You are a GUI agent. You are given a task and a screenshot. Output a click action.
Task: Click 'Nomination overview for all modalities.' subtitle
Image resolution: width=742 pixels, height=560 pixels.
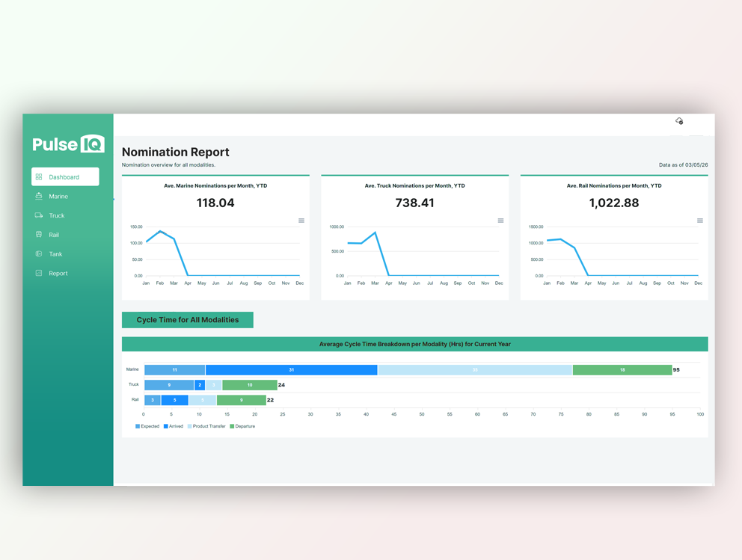pyautogui.click(x=168, y=165)
